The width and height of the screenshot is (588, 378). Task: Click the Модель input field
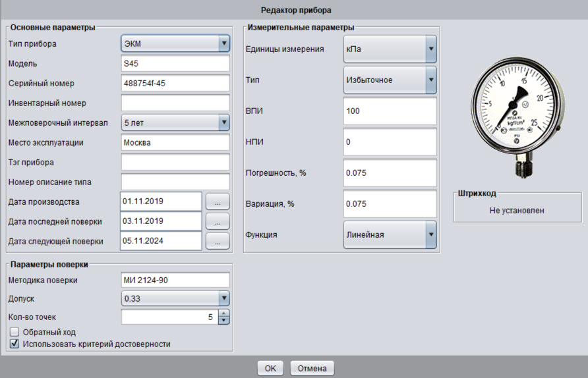(175, 64)
